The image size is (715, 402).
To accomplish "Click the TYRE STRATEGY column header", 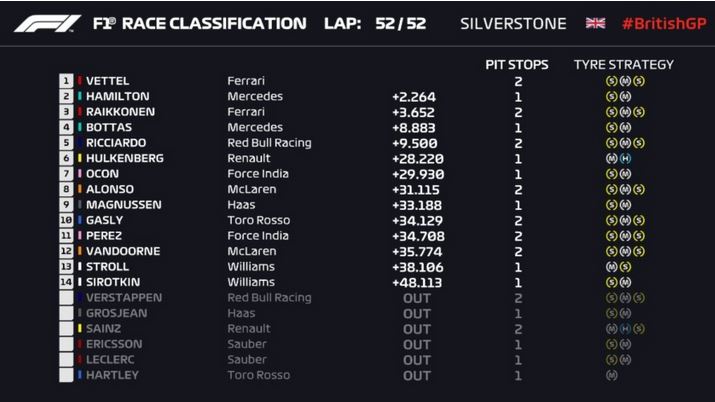I will 624,65.
